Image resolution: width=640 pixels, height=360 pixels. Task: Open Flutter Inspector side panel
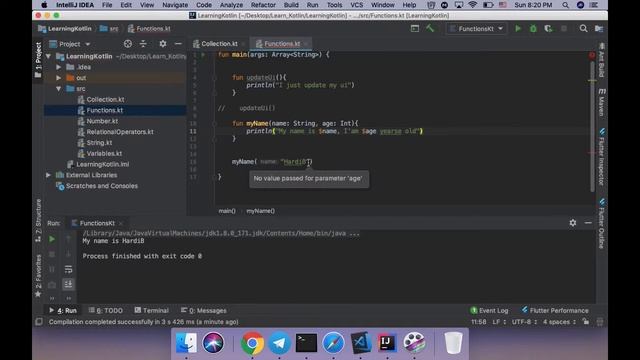[602, 157]
